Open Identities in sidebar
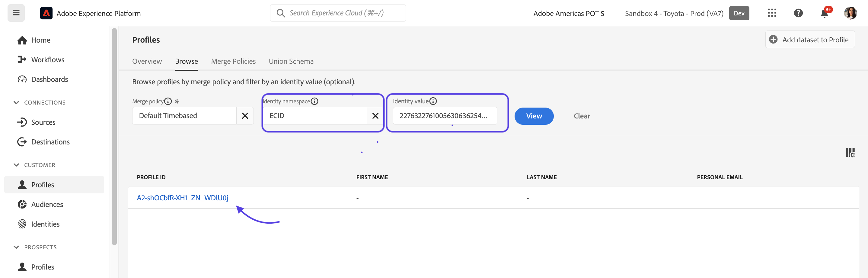Viewport: 868px width, 278px height. [38, 224]
